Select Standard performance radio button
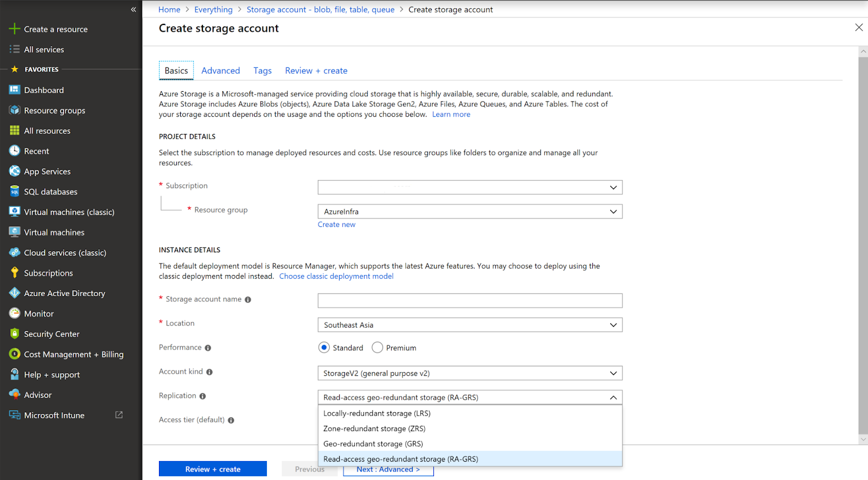Image resolution: width=868 pixels, height=480 pixels. (324, 348)
